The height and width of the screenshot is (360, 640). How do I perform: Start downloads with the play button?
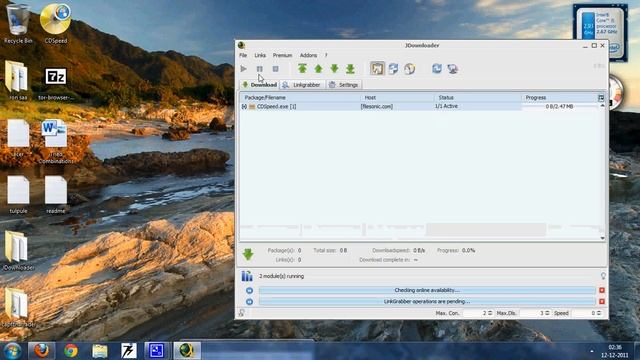(244, 69)
